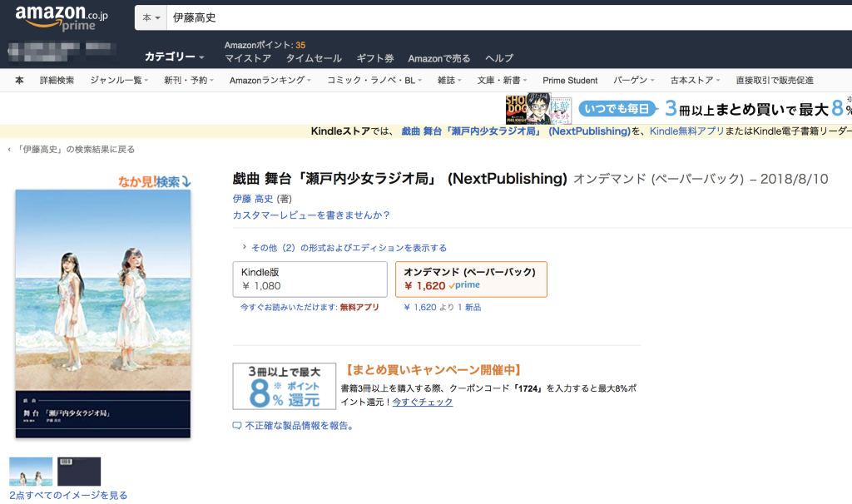
Task: Click the SHOE DOG book ad image
Action: (516, 109)
